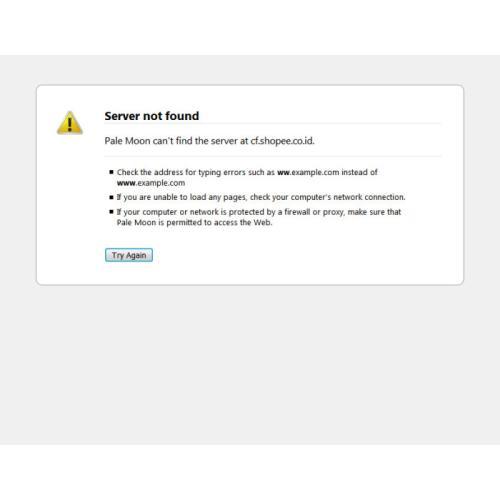Click the bold 'www' in www.example.com

coord(126,183)
